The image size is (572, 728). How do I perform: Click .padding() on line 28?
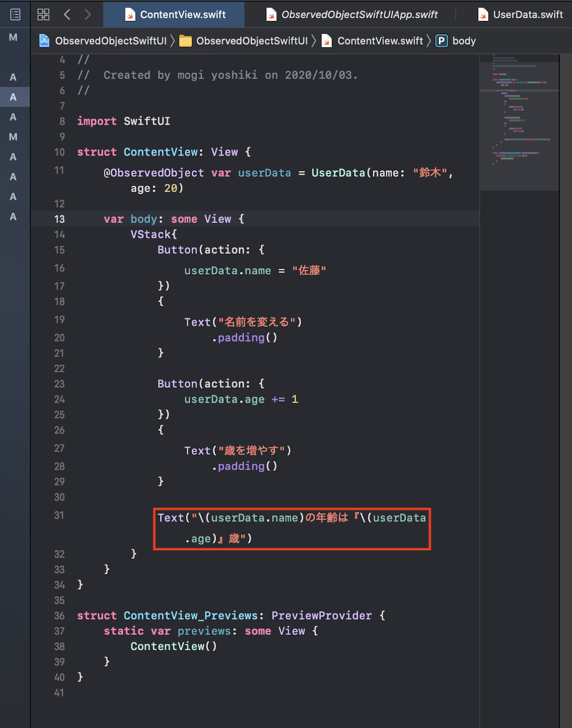coord(244,466)
